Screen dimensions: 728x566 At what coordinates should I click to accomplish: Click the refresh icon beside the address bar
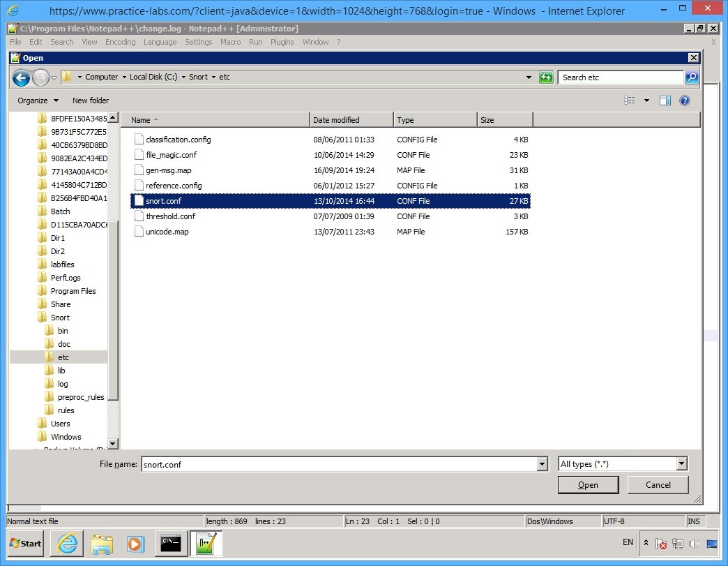tap(546, 77)
